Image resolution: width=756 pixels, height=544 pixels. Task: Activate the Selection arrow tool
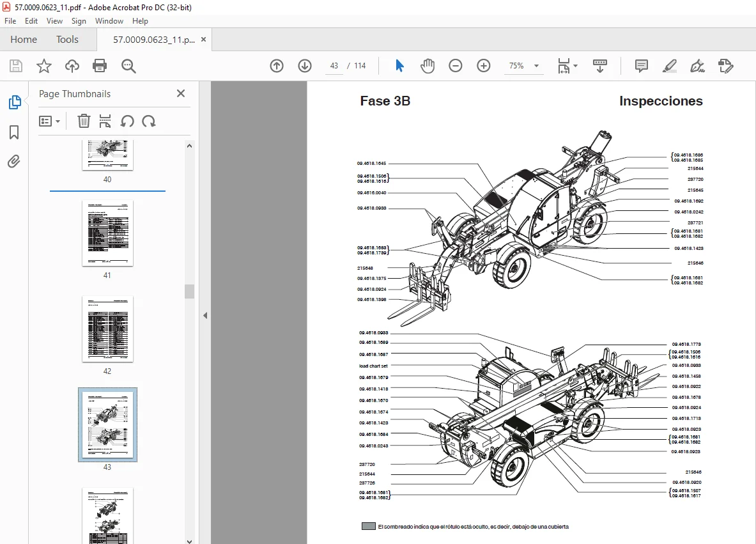pos(399,66)
